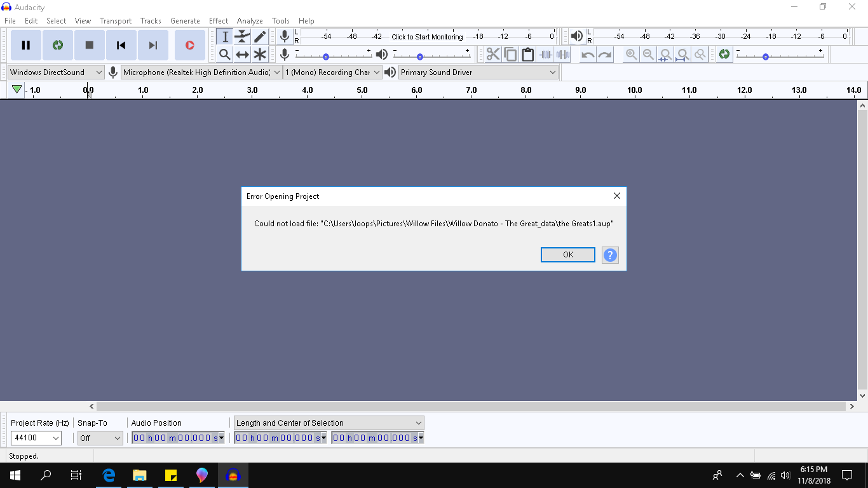868x488 pixels.
Task: Select the Draw pencil tool
Action: [x=259, y=37]
